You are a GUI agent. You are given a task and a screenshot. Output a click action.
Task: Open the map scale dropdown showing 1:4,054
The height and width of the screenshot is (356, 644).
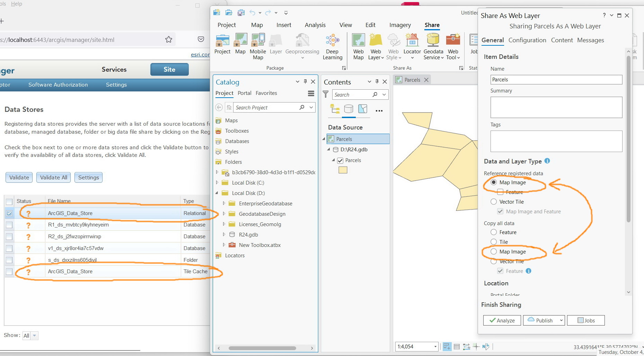(436, 346)
